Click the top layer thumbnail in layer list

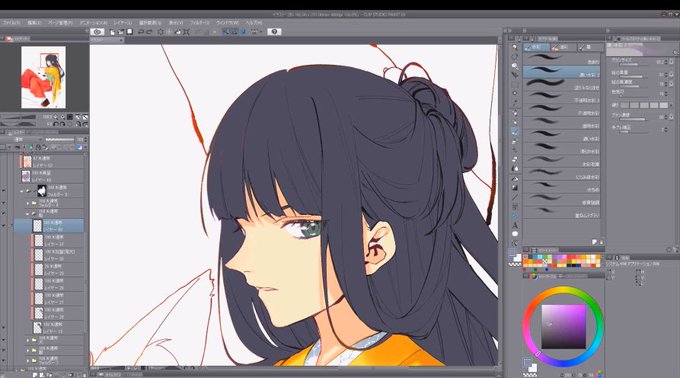coord(27,162)
